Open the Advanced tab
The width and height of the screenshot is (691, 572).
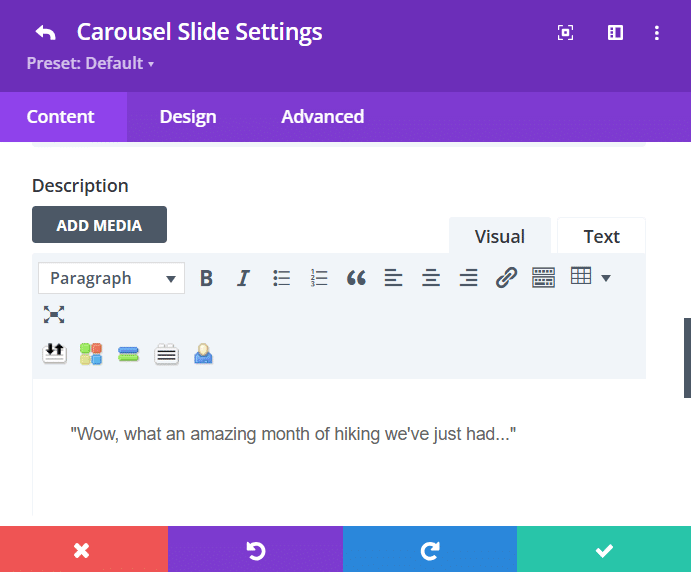point(323,117)
